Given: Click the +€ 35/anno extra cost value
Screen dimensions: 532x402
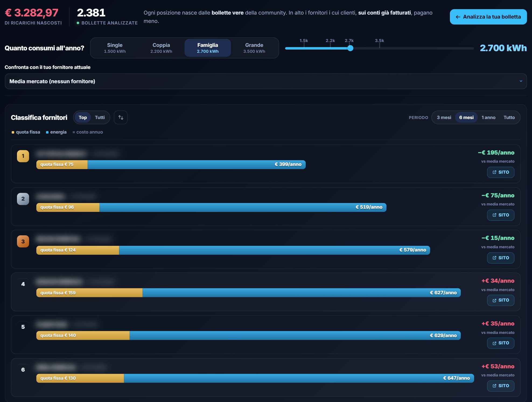Looking at the screenshot, I should pyautogui.click(x=498, y=324).
